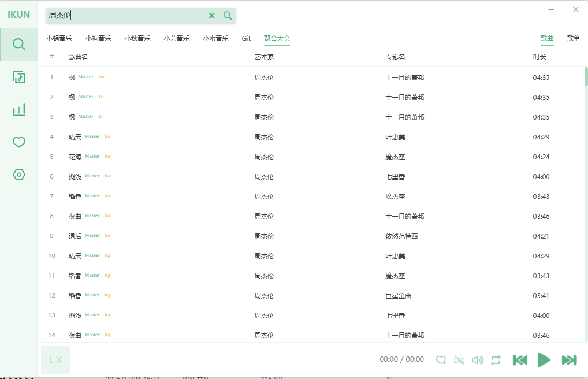Open the ranking charts panel
Screen dimensions: 588x379
pos(19,109)
